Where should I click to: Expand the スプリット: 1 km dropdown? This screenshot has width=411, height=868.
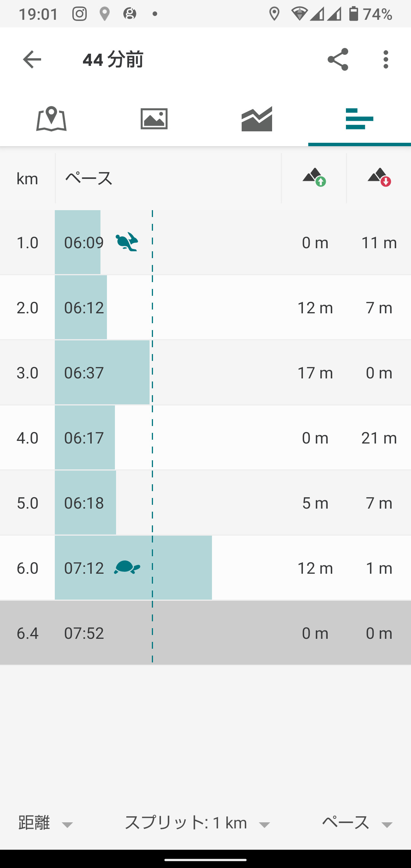(197, 823)
